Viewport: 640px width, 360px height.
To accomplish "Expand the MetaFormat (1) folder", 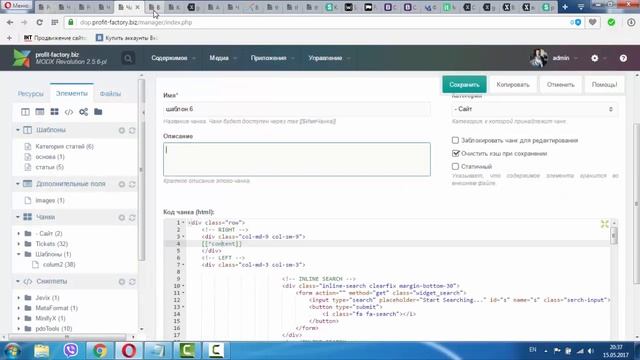I will (18, 308).
